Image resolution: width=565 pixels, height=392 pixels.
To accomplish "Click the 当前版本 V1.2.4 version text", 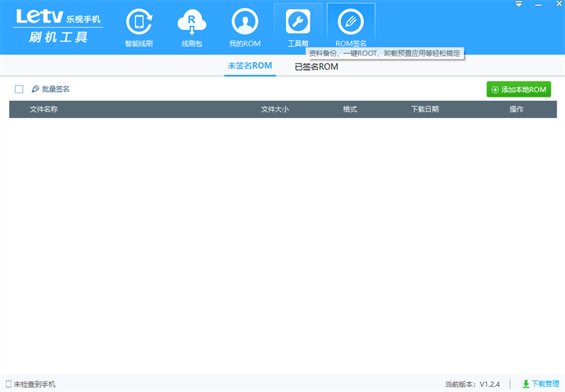I will point(472,384).
